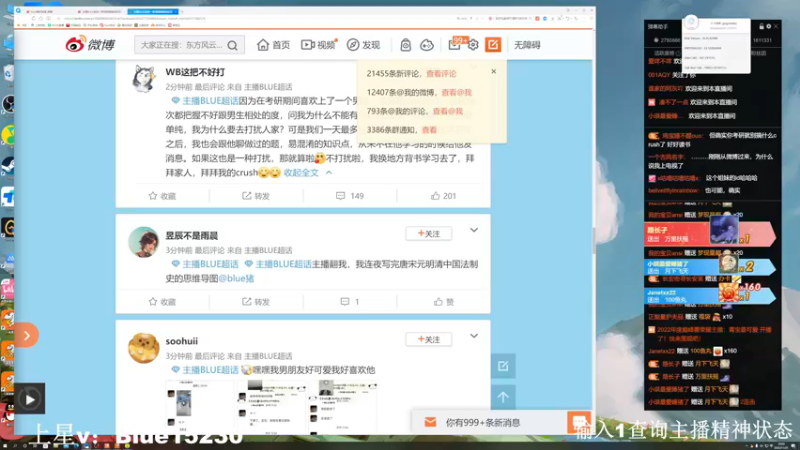800x450 pixels.
Task: Click the search magnifier icon
Action: [233, 45]
